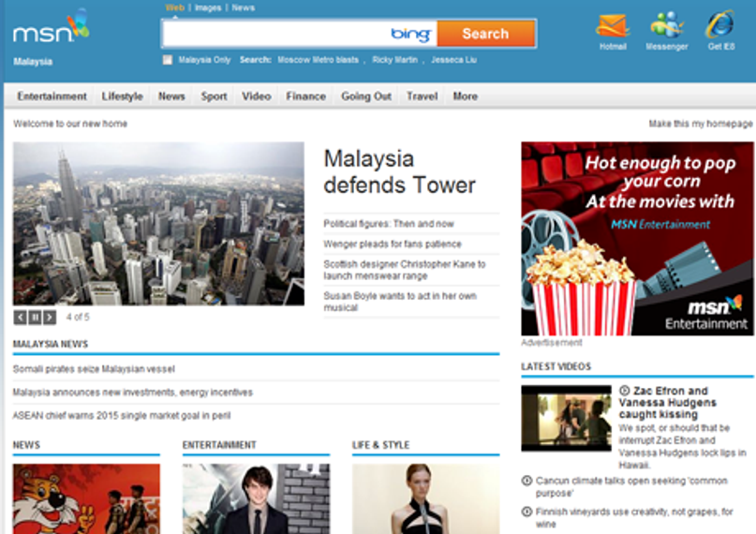
Task: Select the Web search tab
Action: tap(174, 7)
